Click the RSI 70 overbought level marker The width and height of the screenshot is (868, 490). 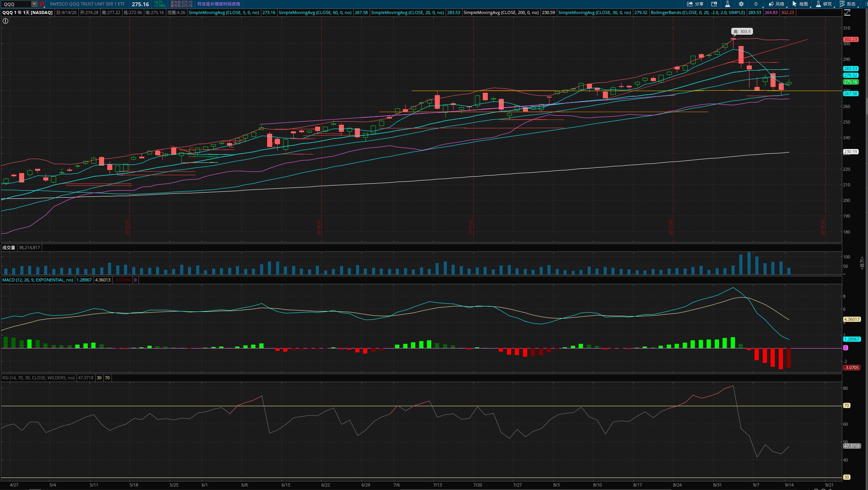pos(847,405)
